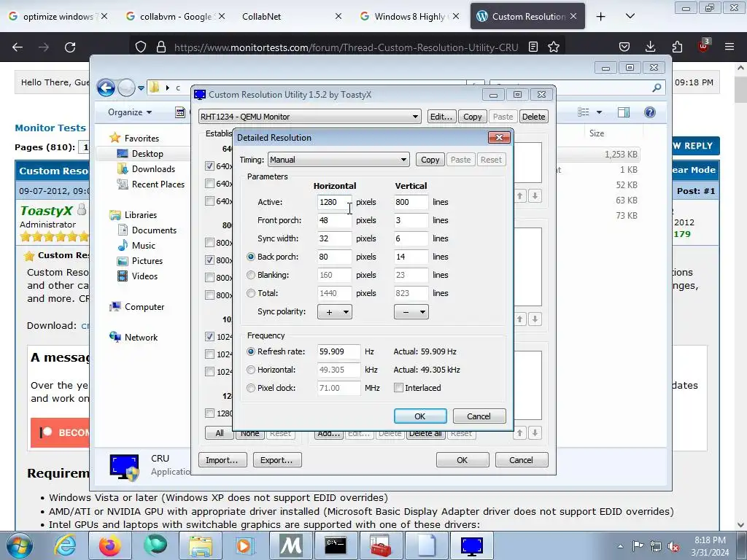Viewport: 747px width, 560px height.
Task: Switch to optimize windows tab
Action: pyautogui.click(x=58, y=17)
